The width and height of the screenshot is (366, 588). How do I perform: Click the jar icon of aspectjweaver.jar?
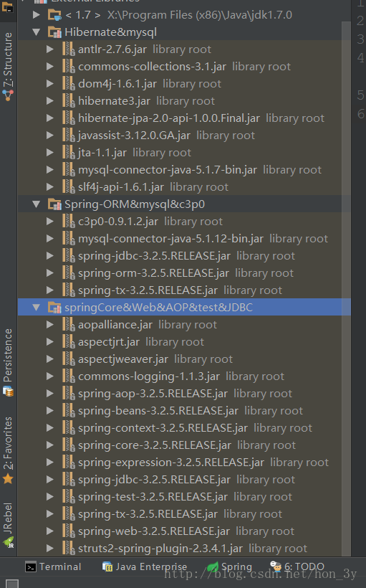(68, 359)
